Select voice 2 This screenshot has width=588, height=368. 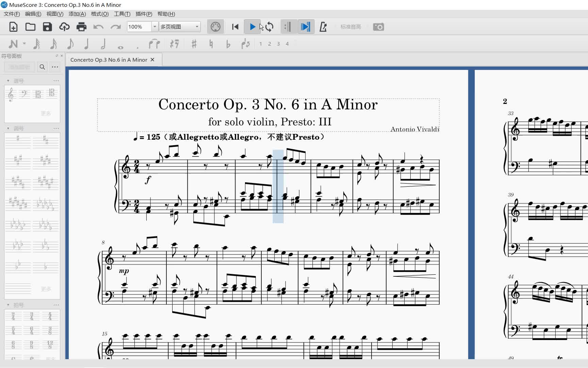click(x=269, y=44)
